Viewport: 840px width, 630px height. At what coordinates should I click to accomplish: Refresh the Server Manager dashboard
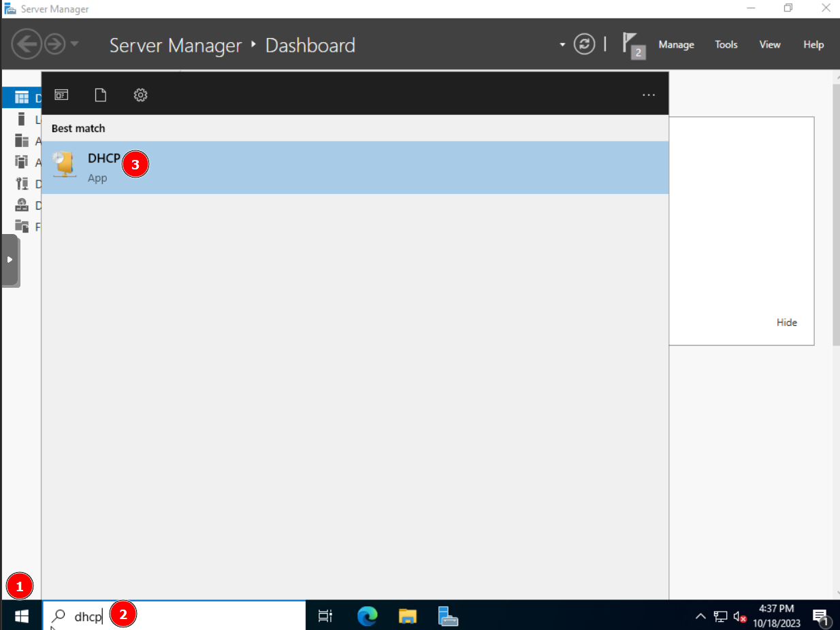tap(584, 45)
